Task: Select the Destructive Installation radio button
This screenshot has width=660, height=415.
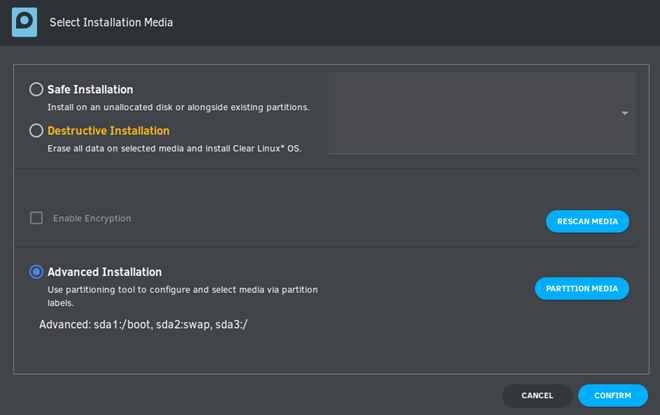Action: point(36,130)
